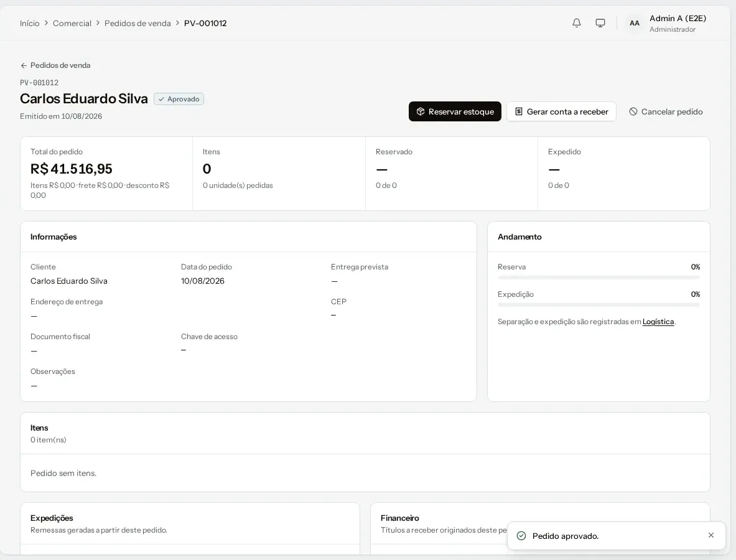
Task: Click the Cliente value Carlos Eduardo Silva
Action: point(69,281)
